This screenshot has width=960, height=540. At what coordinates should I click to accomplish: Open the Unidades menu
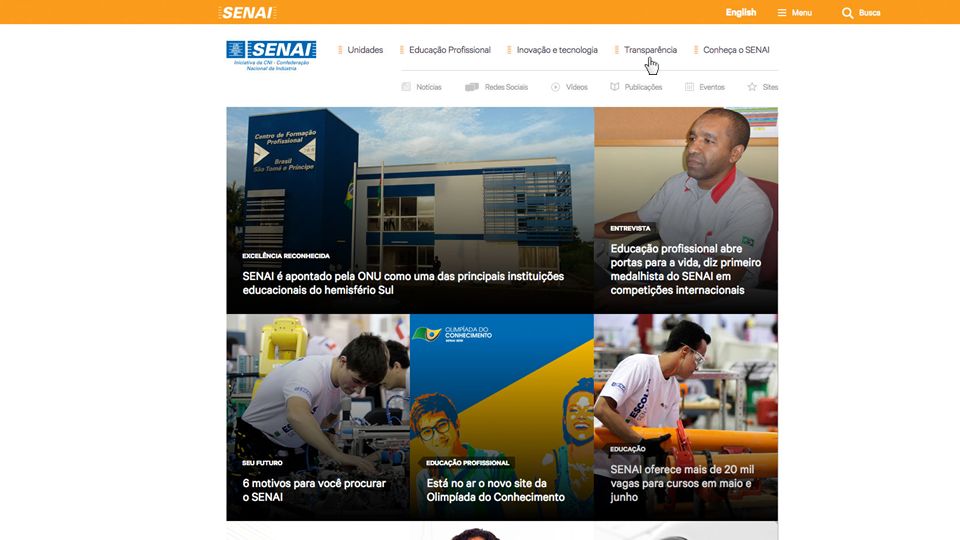365,50
